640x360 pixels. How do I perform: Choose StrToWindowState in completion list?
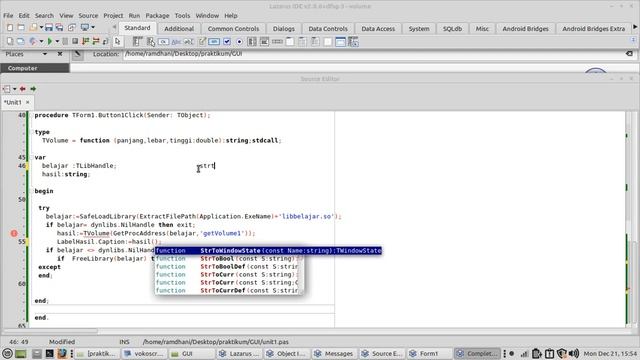pos(268,251)
